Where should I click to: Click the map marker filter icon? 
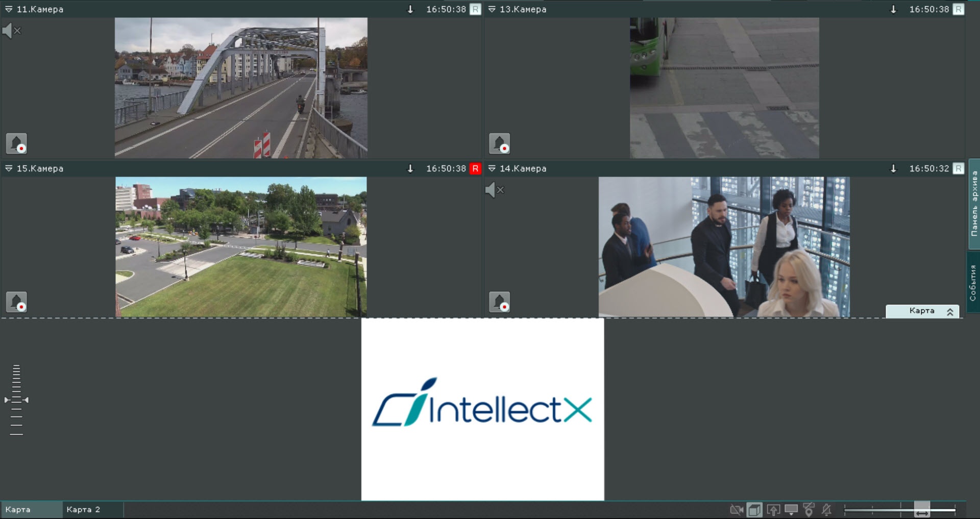pos(809,509)
